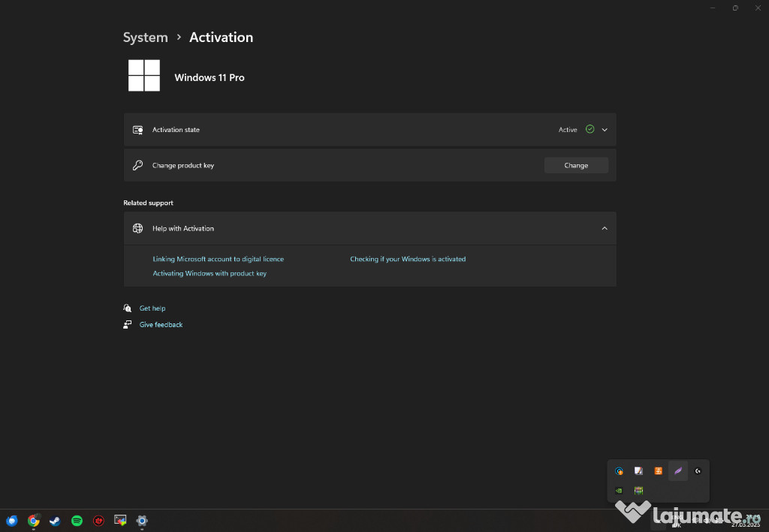Open the notepad-and-pencil tray icon
Viewport: 769px width, 532px height.
click(638, 470)
